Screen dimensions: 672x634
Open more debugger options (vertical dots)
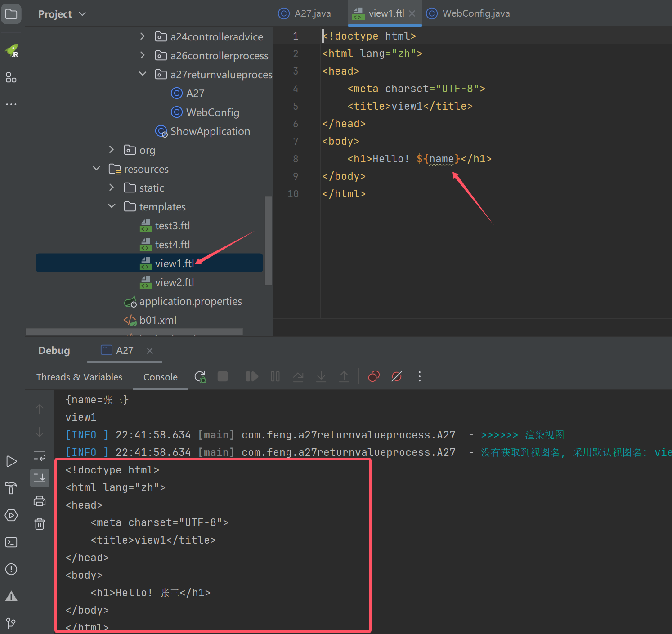click(x=420, y=376)
